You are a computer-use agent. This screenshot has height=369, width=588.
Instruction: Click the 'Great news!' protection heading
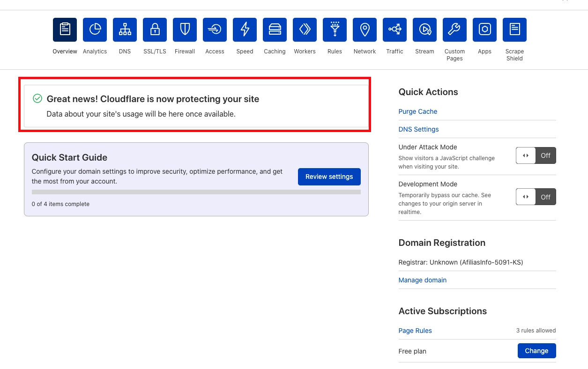153,99
